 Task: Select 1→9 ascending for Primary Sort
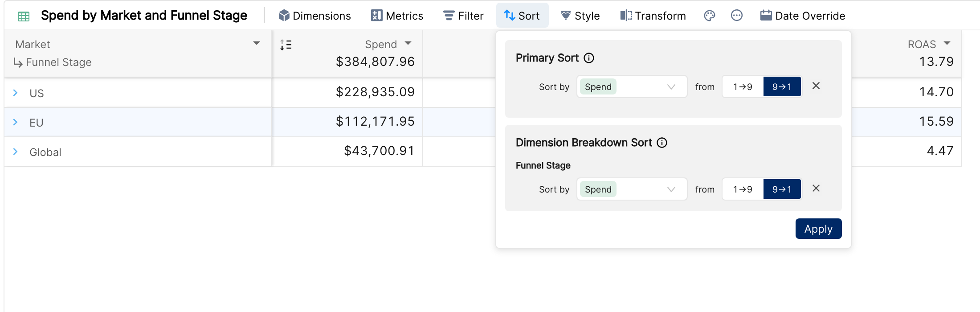[743, 86]
